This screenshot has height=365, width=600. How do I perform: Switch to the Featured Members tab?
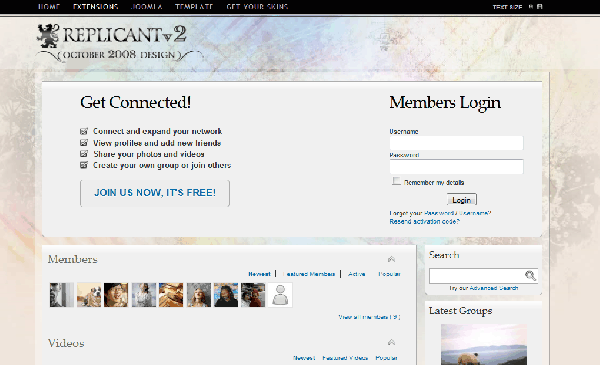(309, 274)
